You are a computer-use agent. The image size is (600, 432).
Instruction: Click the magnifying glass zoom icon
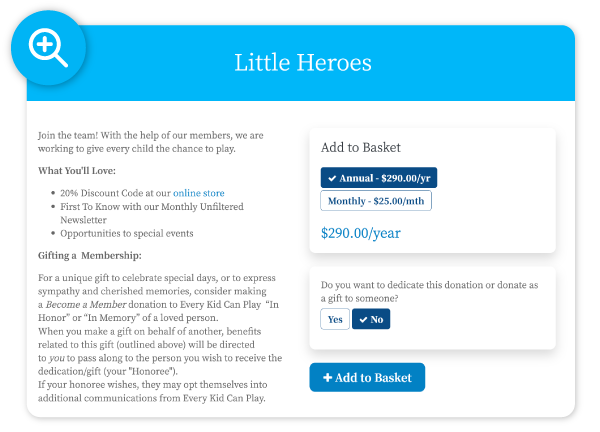pos(48,48)
